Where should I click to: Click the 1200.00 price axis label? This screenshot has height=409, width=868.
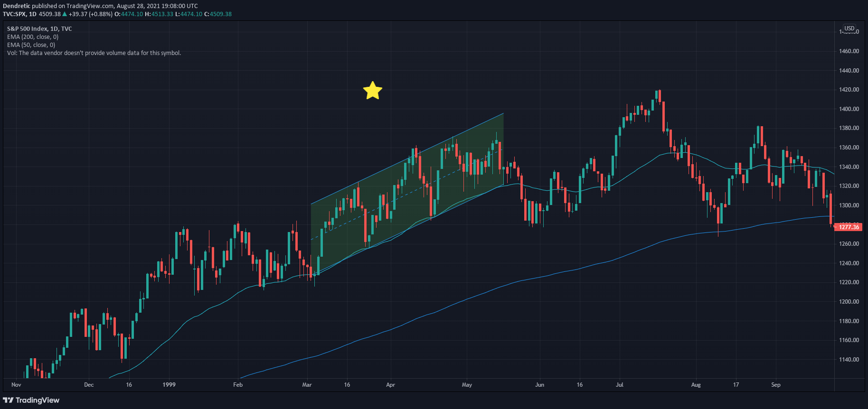point(849,302)
